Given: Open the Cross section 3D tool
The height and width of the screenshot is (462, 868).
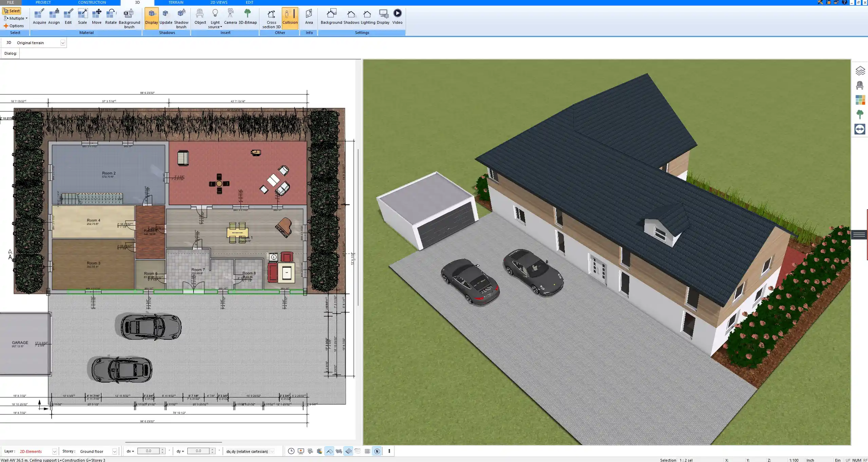Looking at the screenshot, I should coord(271,19).
